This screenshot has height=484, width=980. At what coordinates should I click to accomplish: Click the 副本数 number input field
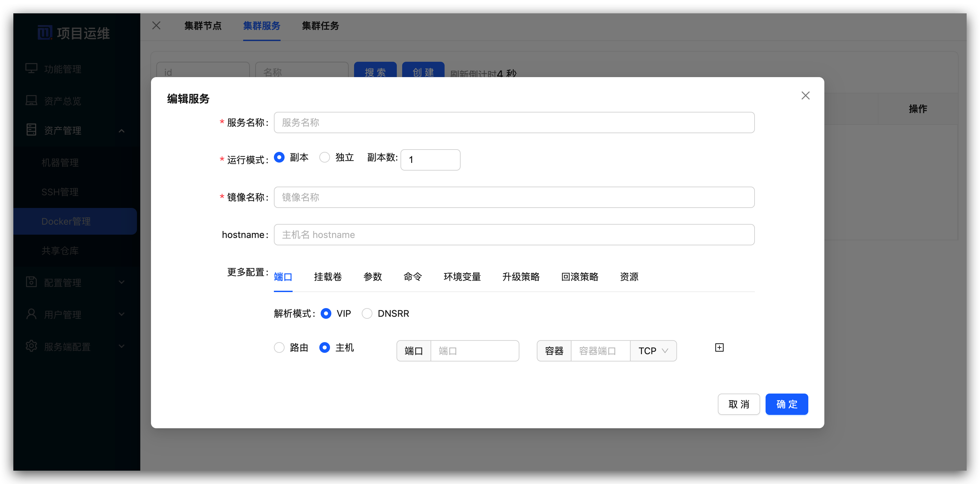(430, 160)
